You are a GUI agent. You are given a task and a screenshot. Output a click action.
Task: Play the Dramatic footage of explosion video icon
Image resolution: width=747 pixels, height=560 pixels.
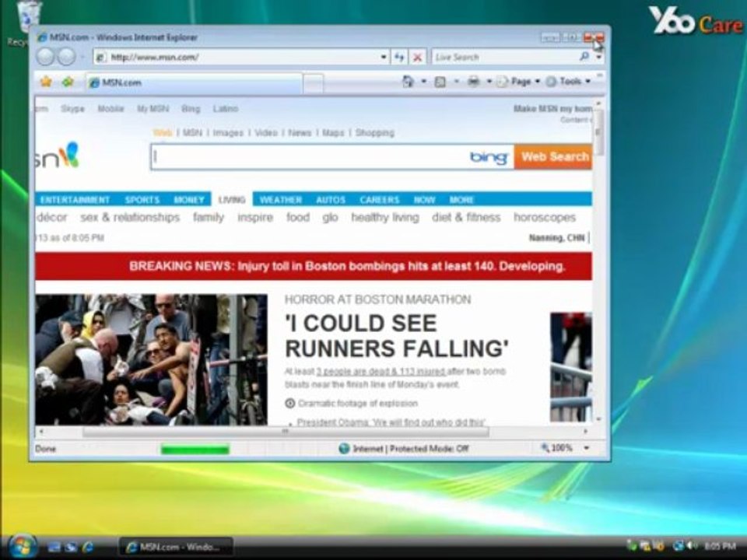click(x=289, y=404)
